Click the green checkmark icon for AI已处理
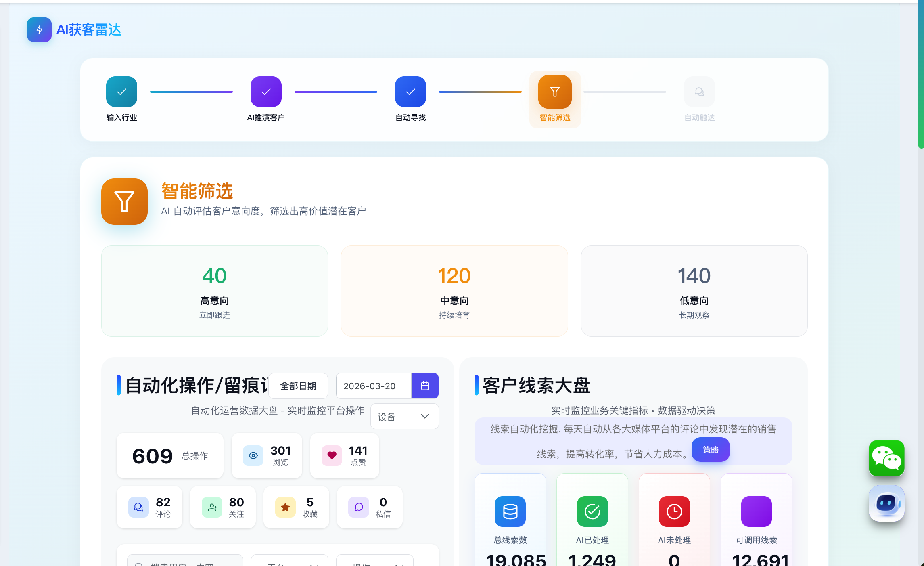Viewport: 924px width, 566px height. click(x=592, y=511)
